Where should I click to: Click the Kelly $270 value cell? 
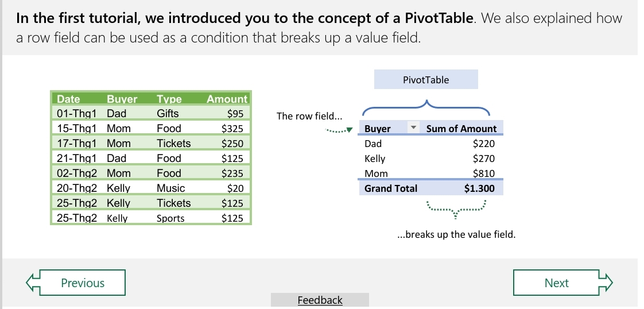[483, 159]
